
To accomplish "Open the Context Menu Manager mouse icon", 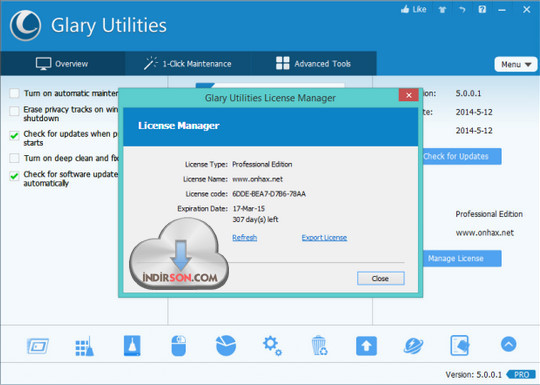I will (179, 346).
